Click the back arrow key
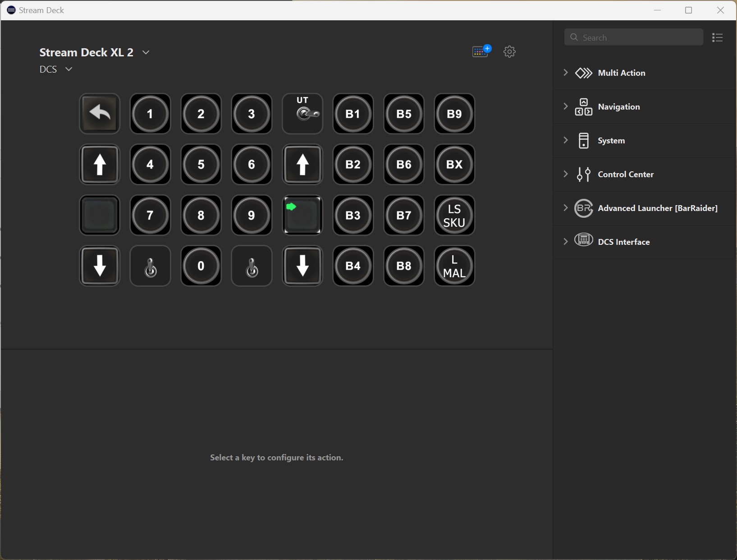 [100, 114]
